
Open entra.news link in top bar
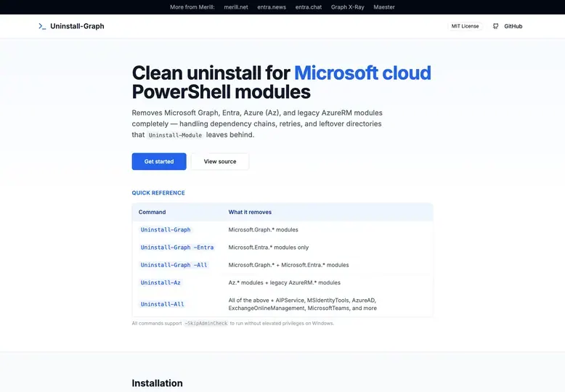click(x=272, y=7)
